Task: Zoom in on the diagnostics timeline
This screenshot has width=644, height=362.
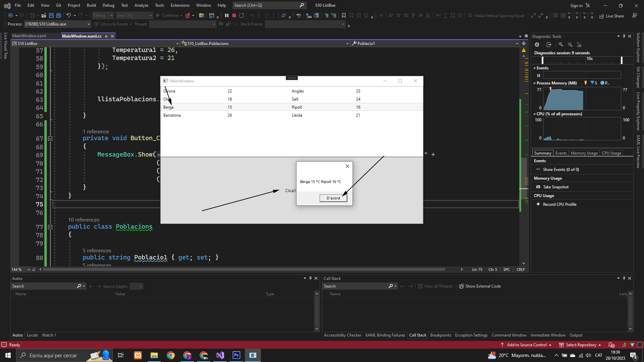Action: 561,45
